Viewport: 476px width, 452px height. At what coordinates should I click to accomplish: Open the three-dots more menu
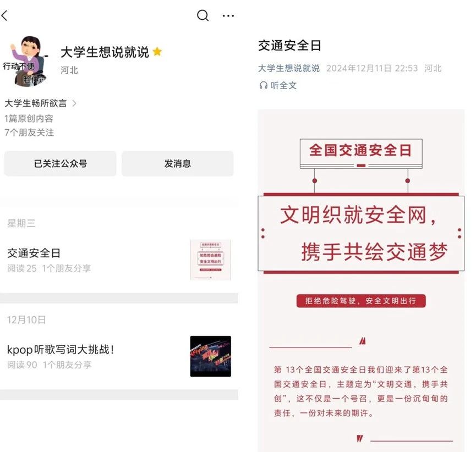point(228,15)
